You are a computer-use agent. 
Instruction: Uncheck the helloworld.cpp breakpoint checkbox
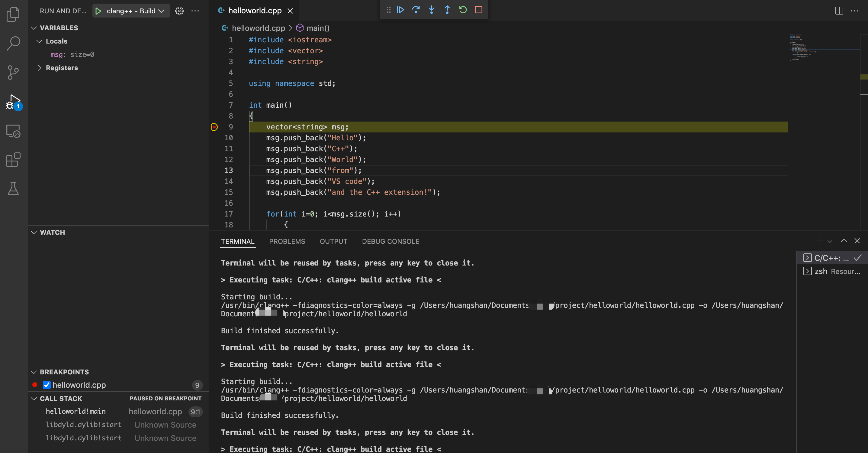click(47, 385)
